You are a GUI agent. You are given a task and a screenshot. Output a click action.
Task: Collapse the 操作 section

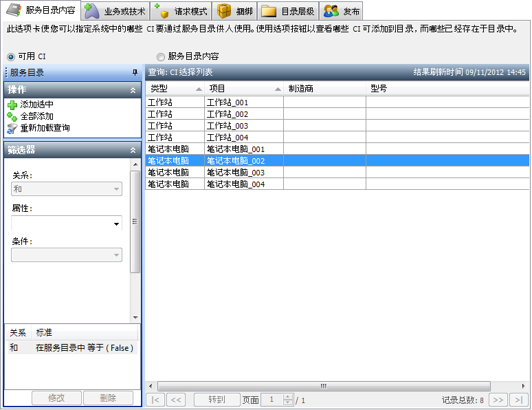coord(133,90)
